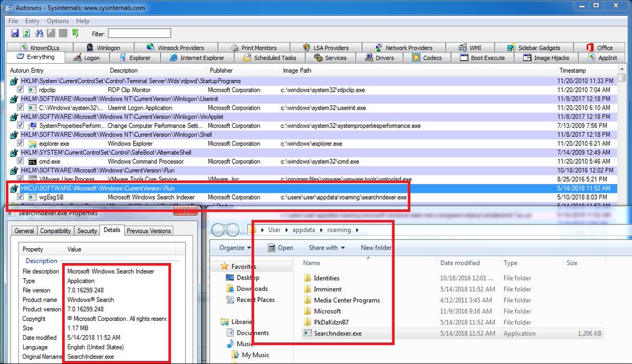632x364 pixels.
Task: Click the Media Center Programs folder icon
Action: (x=308, y=300)
